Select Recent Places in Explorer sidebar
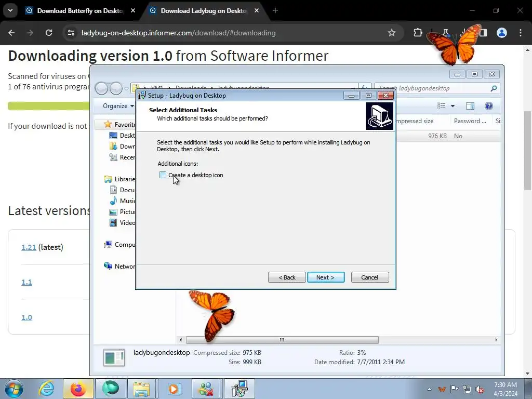This screenshot has height=399, width=532. (x=122, y=157)
